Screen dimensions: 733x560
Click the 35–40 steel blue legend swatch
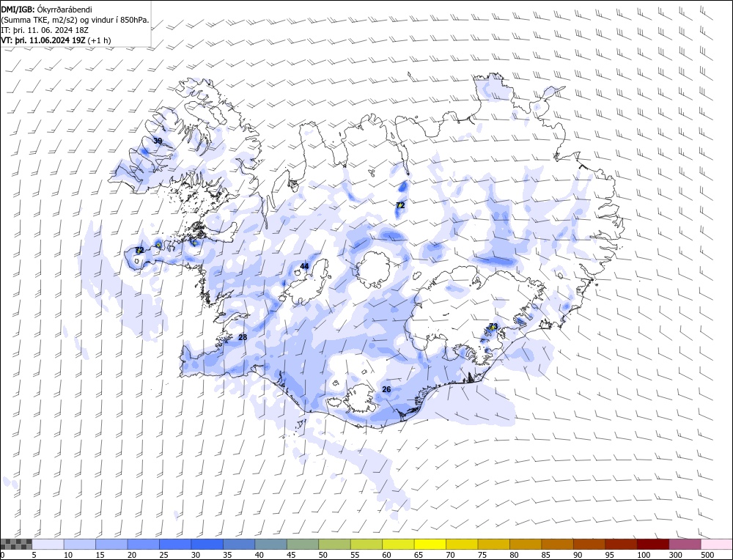(239, 544)
